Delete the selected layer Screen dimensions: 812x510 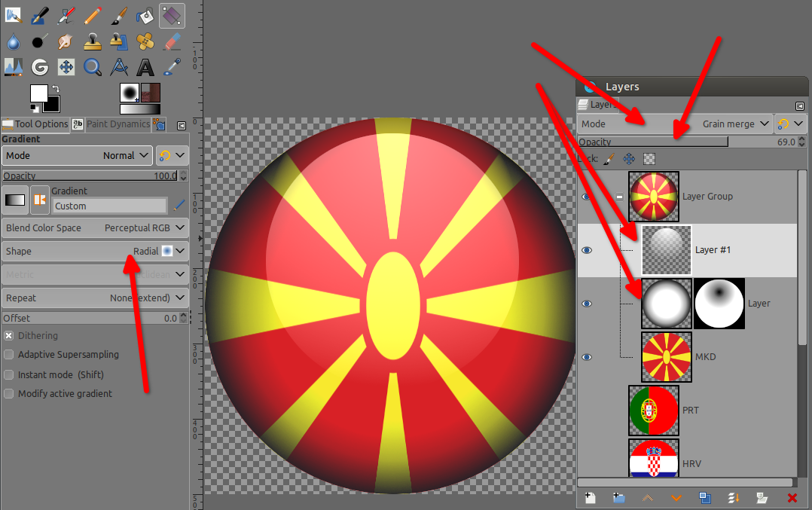792,498
